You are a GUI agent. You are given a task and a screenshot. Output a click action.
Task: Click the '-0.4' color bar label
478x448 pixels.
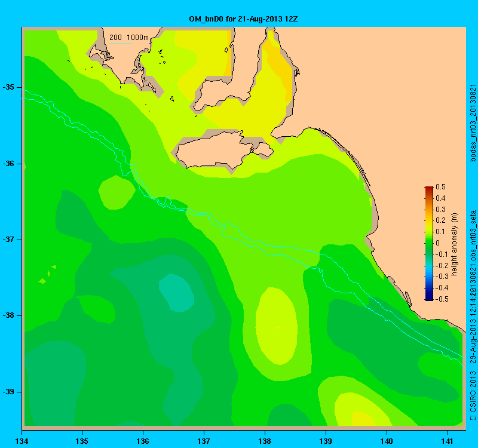442,288
